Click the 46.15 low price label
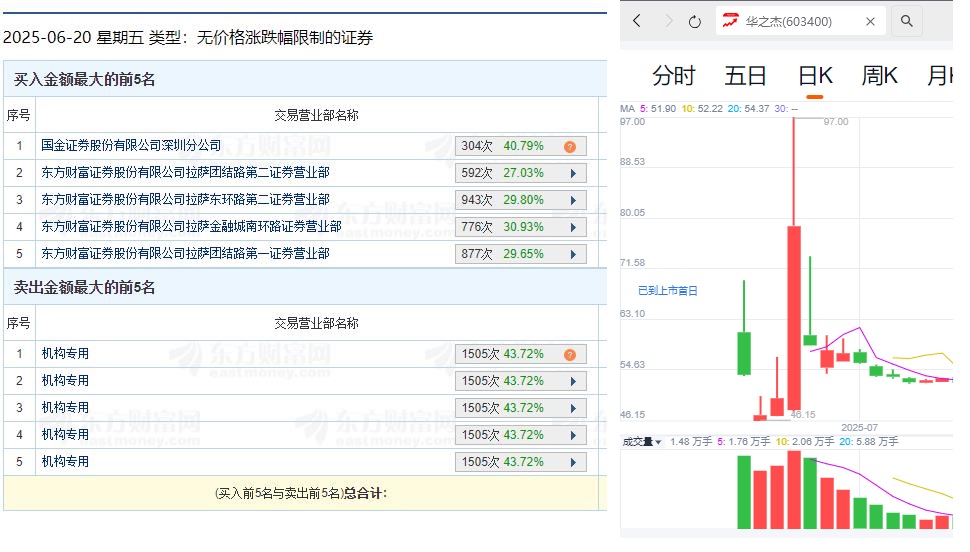The height and width of the screenshot is (552, 970). pos(803,415)
